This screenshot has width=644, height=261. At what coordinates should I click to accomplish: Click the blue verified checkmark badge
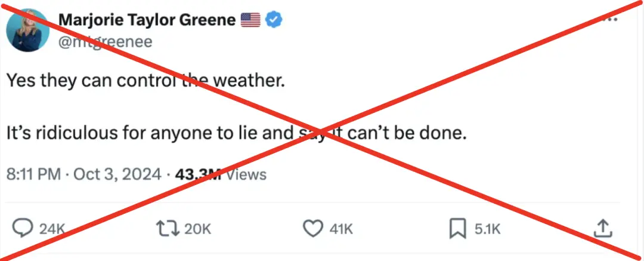274,20
